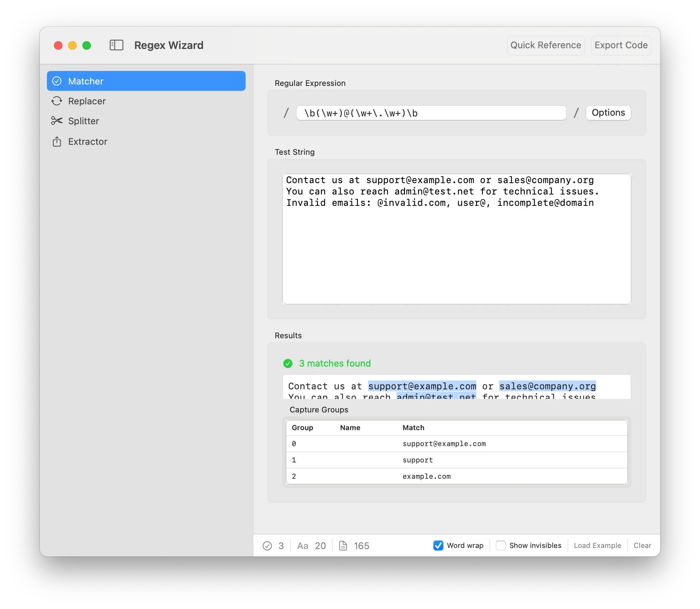
Task: Click the Clear button
Action: (x=642, y=545)
